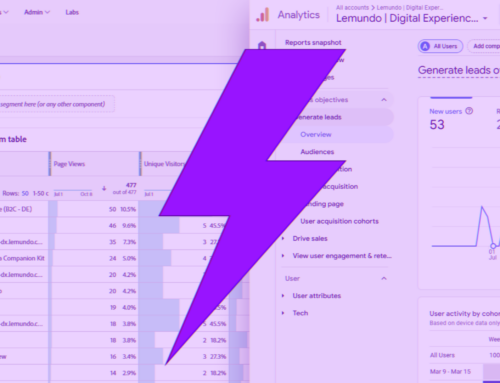500x383 pixels.
Task: Open Reports snapshot
Action: click(x=313, y=43)
